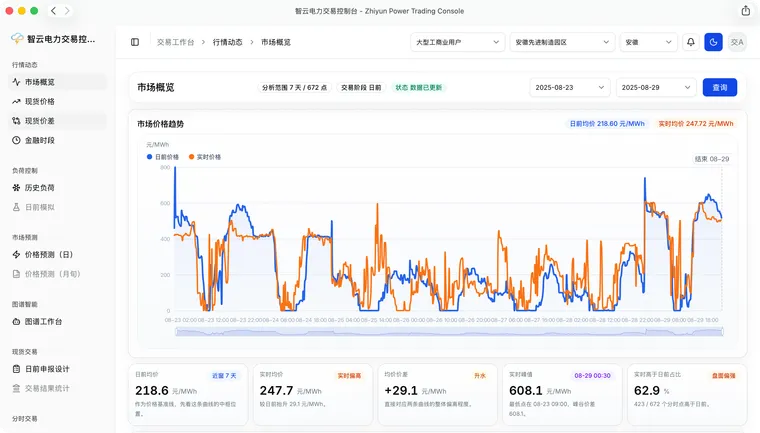Open 图谱工作台 page

pyautogui.click(x=57, y=321)
